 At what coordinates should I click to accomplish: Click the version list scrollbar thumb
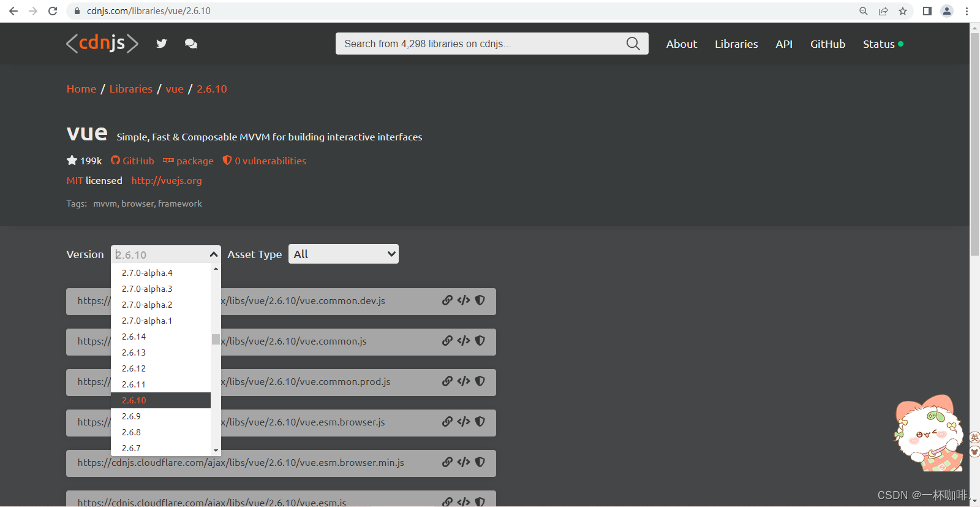pos(216,340)
